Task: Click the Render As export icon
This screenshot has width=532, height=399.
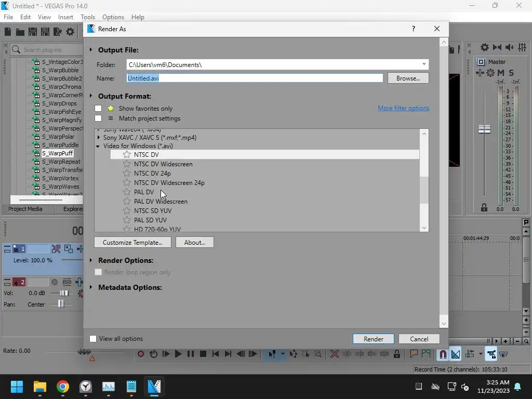Action: (x=58, y=32)
